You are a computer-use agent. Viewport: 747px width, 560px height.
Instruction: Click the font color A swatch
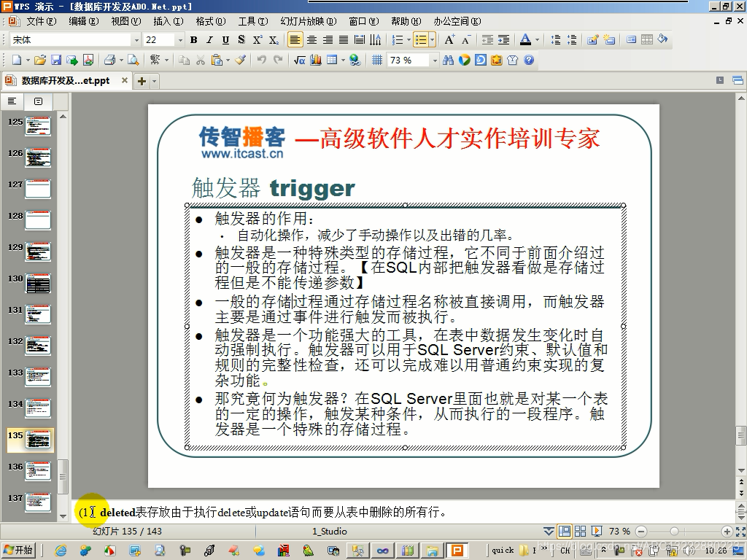525,40
